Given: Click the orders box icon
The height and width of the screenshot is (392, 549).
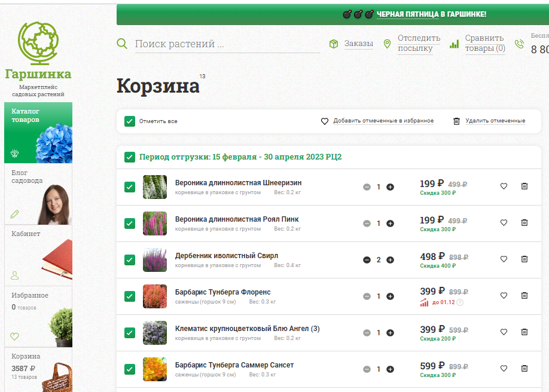Looking at the screenshot, I should click(x=334, y=44).
